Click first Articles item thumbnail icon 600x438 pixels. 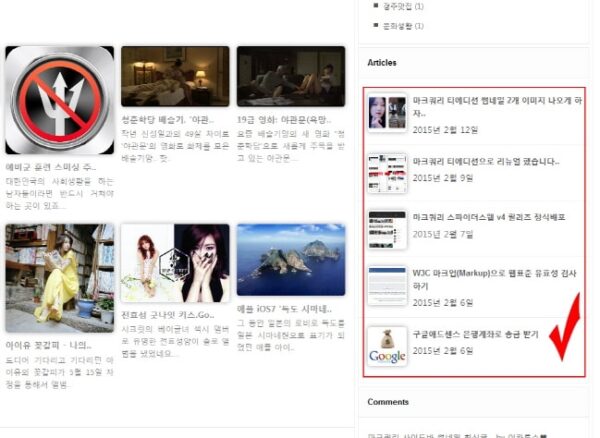tap(387, 113)
